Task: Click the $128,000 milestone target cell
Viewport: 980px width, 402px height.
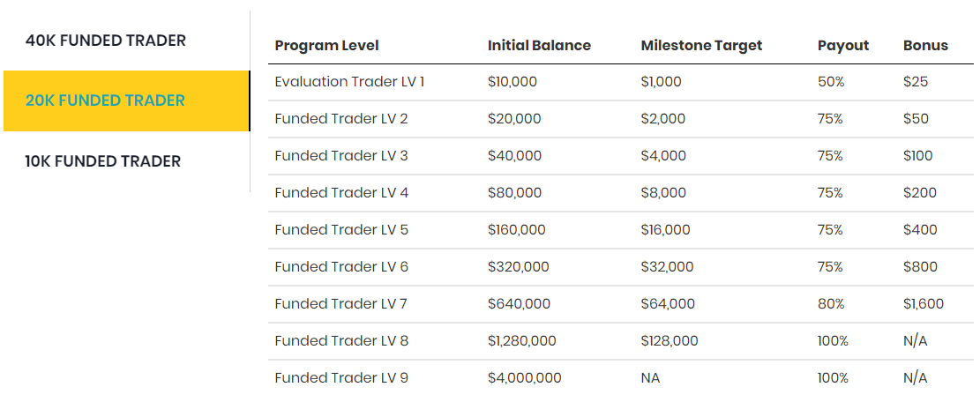Action: tap(670, 341)
